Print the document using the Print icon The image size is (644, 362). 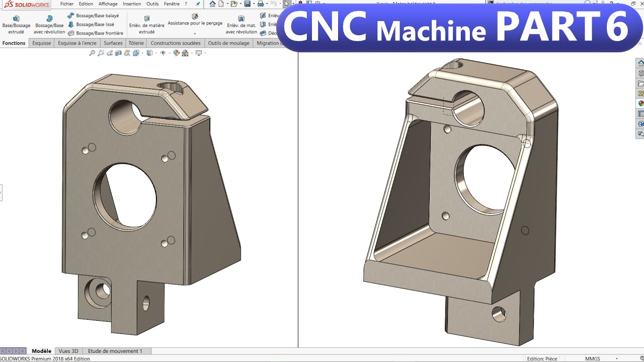[x=261, y=4]
